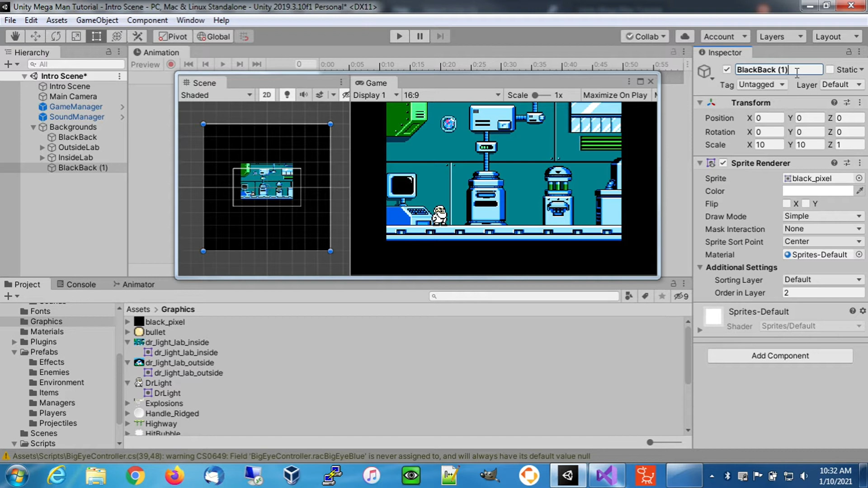Enter Play mode with the Play button
The height and width of the screenshot is (488, 868).
point(399,36)
